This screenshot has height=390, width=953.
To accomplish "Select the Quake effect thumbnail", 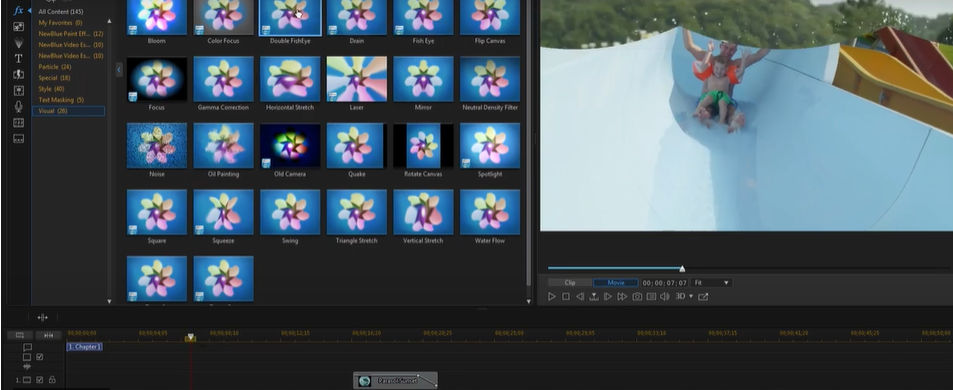I will tap(357, 146).
